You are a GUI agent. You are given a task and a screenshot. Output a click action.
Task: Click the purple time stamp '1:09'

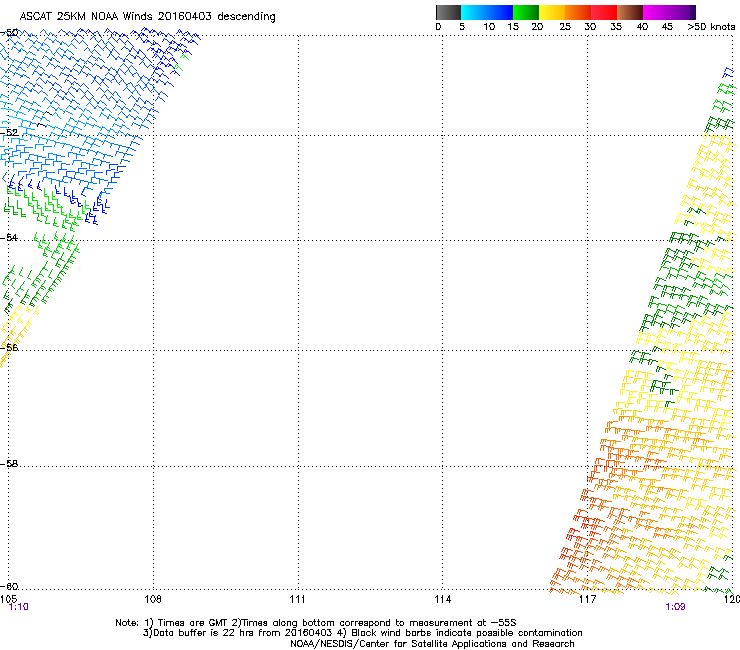[675, 607]
